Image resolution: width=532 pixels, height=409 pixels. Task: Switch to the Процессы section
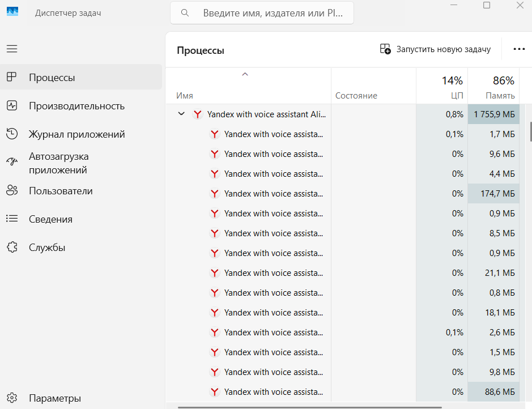(81, 77)
